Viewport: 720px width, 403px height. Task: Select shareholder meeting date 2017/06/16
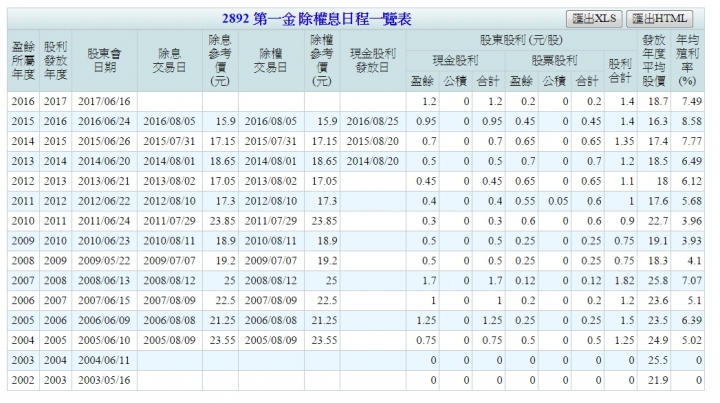[104, 101]
